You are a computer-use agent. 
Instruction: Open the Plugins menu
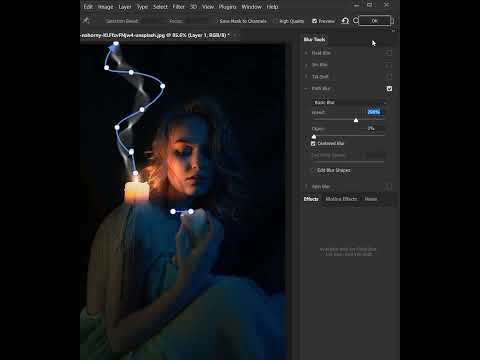click(227, 7)
